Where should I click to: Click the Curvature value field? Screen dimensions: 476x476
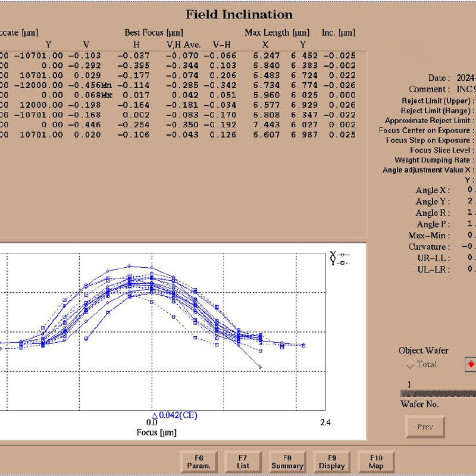point(470,247)
